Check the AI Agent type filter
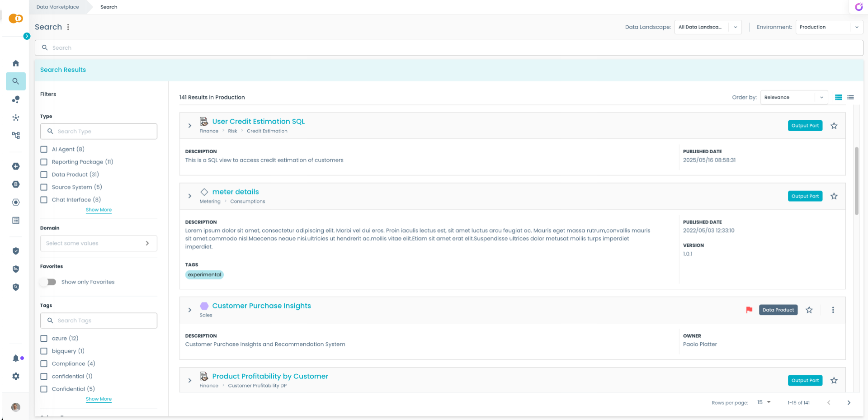 point(44,149)
